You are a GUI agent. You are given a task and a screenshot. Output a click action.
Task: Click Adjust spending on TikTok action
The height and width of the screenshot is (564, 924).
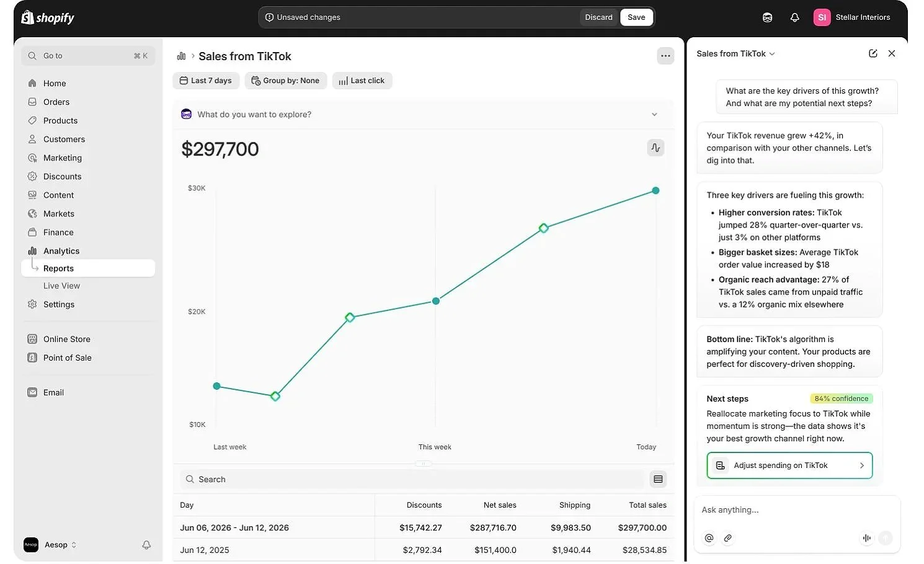[789, 465]
